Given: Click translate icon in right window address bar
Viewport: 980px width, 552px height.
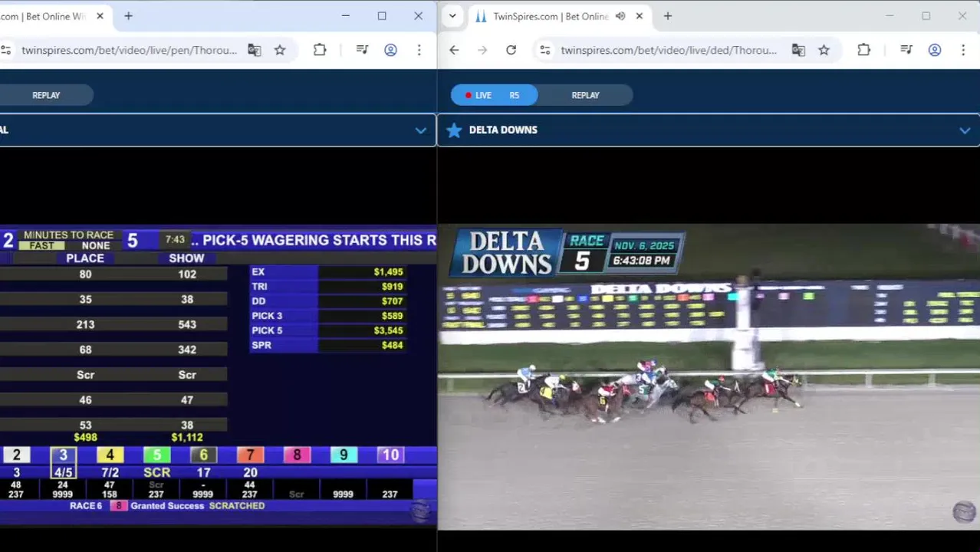Looking at the screenshot, I should (798, 51).
